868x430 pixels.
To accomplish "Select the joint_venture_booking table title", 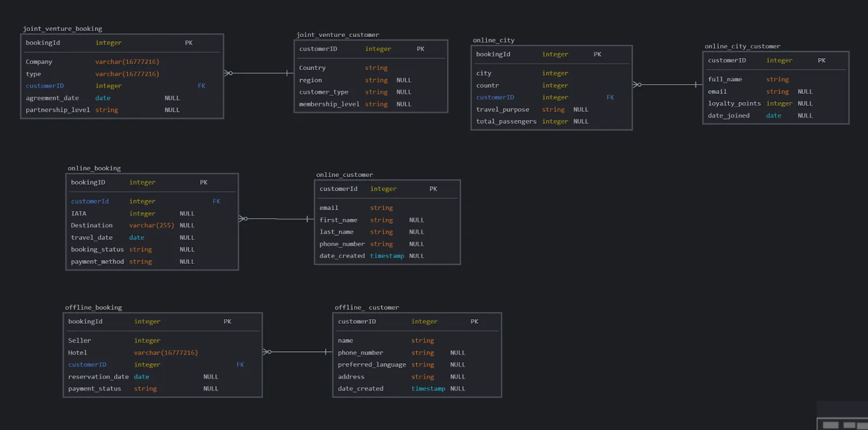I will coord(62,29).
